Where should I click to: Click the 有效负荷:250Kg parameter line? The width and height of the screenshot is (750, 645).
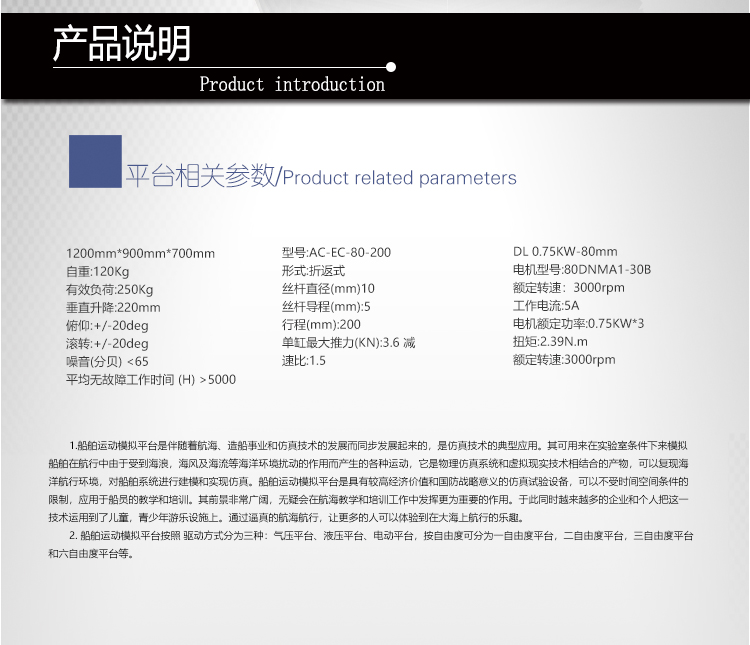[x=109, y=290]
